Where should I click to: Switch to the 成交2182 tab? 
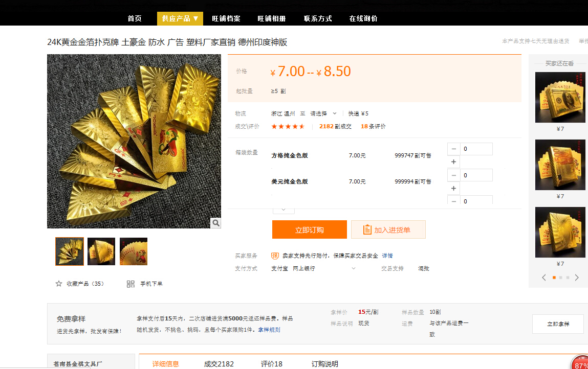(219, 364)
